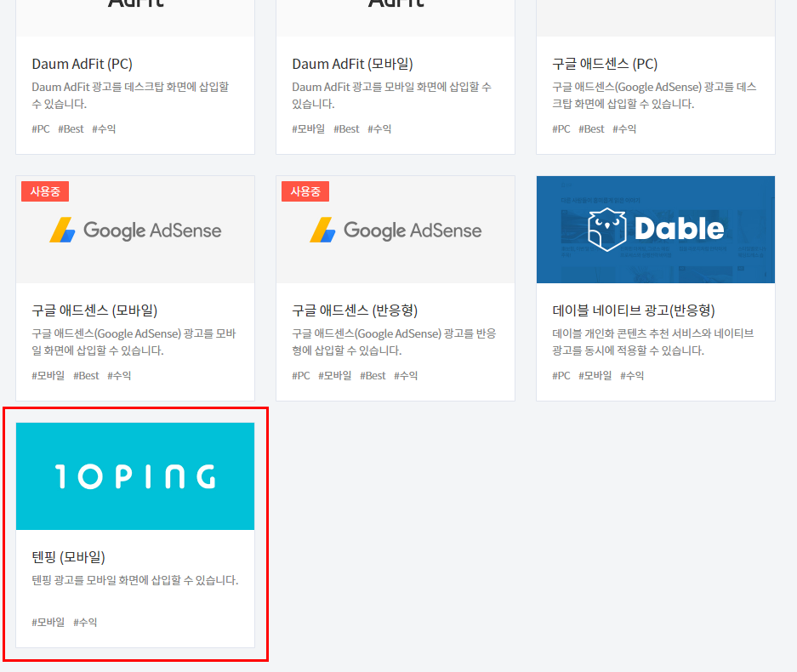Select #수익 tag under 구글 애드센스 (반응형)
This screenshot has height=672, width=797.
tap(406, 376)
